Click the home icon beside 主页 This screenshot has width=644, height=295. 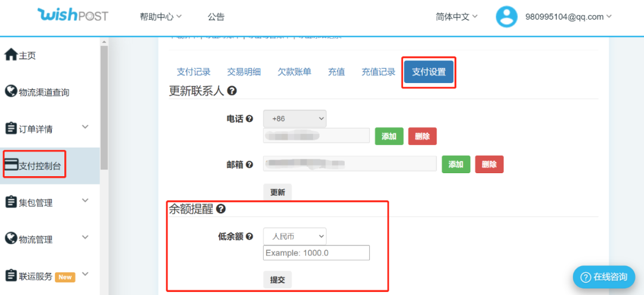(11, 54)
